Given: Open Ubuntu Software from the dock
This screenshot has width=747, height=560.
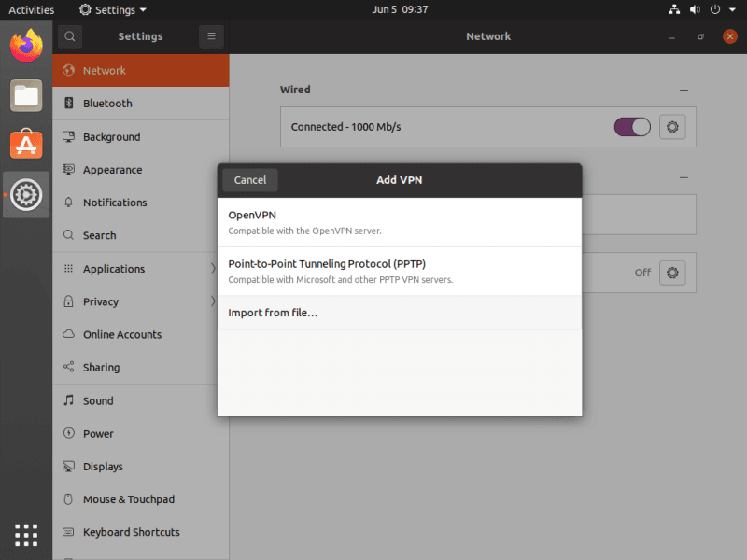Looking at the screenshot, I should pyautogui.click(x=26, y=144).
